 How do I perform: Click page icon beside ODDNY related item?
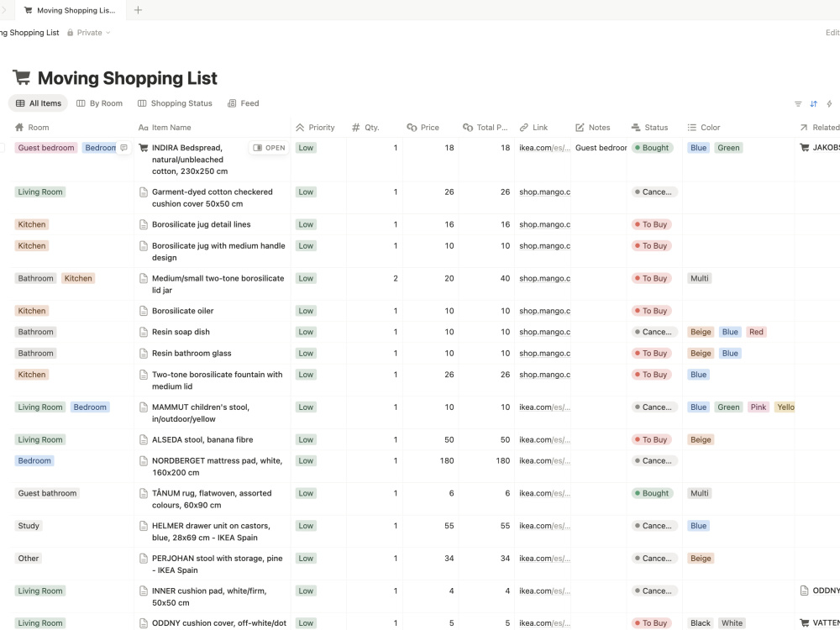click(804, 591)
